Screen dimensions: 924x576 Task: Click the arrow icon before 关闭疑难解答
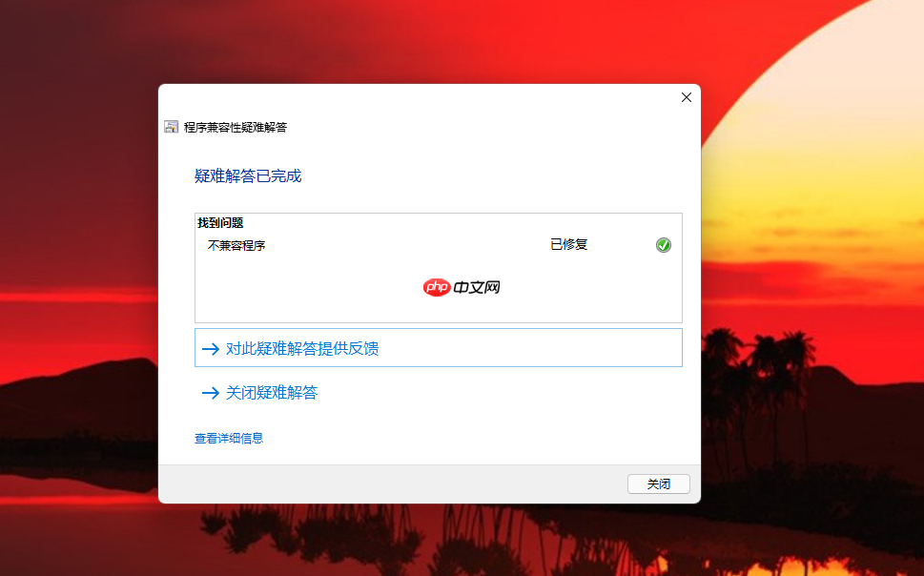point(211,393)
